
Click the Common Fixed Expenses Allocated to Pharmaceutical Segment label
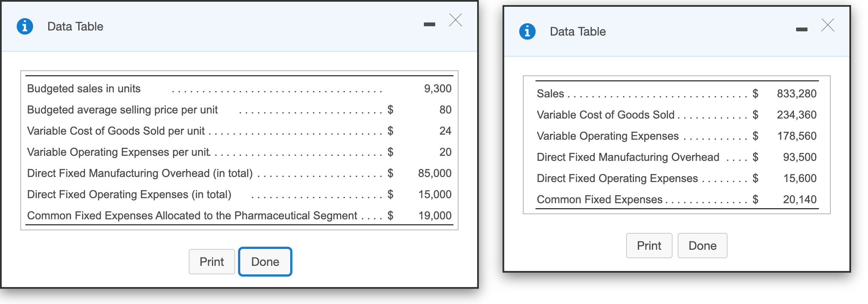[x=192, y=216]
